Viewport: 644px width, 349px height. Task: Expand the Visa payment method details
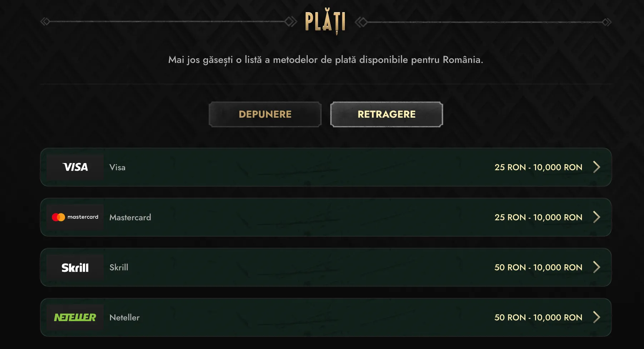596,167
